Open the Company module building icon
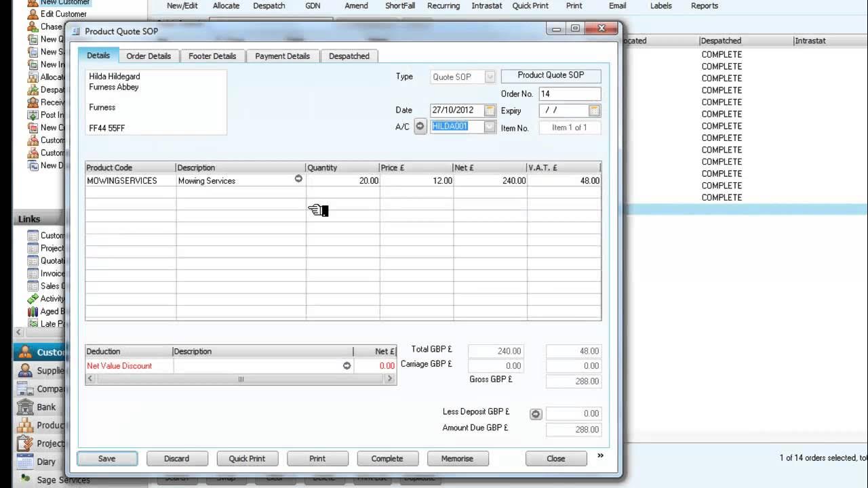Screen dimensions: 868x488 click(25, 388)
